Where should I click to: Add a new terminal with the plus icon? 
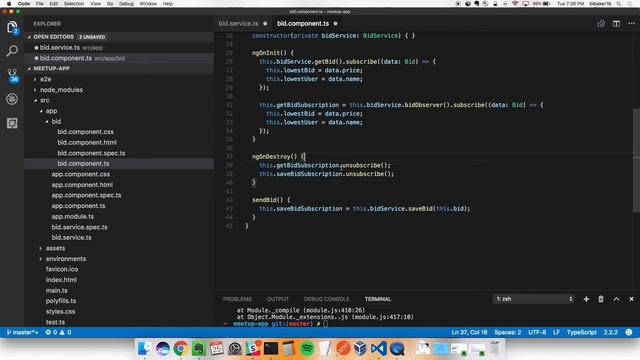(x=586, y=299)
